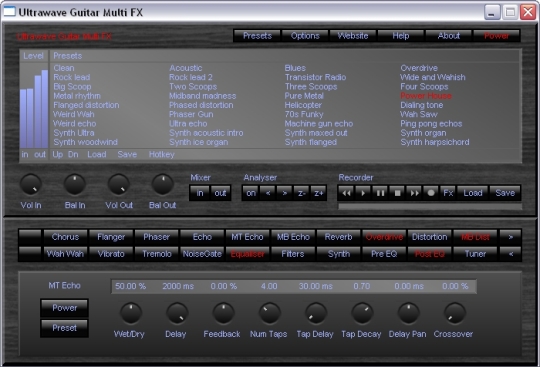
Task: Select the Reverb effect tab
Action: tap(339, 237)
